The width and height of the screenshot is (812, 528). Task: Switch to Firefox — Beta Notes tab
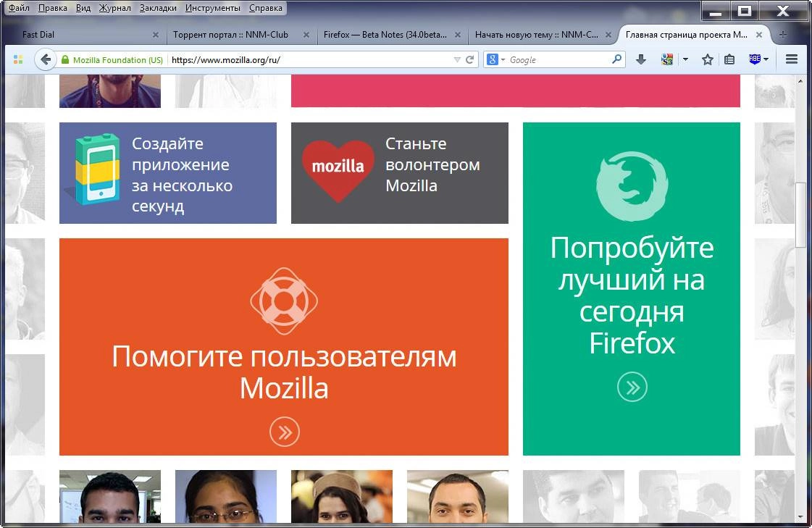tap(391, 35)
